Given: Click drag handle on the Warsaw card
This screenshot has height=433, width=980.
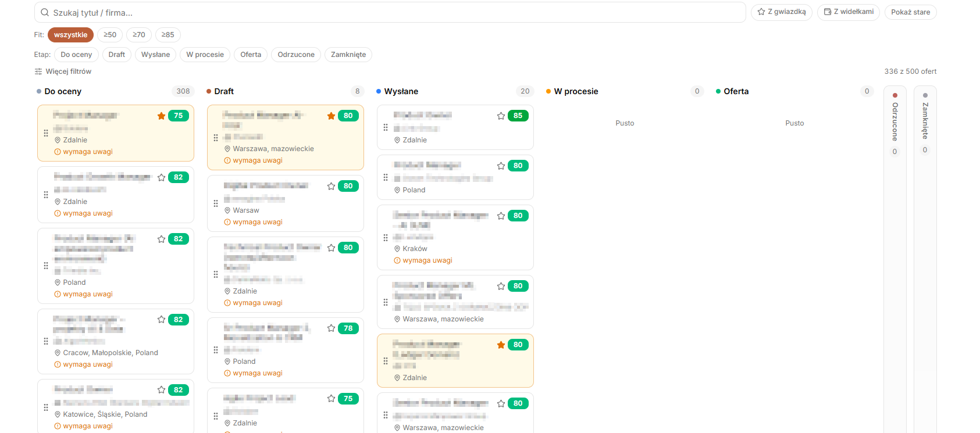Looking at the screenshot, I should coord(216,203).
